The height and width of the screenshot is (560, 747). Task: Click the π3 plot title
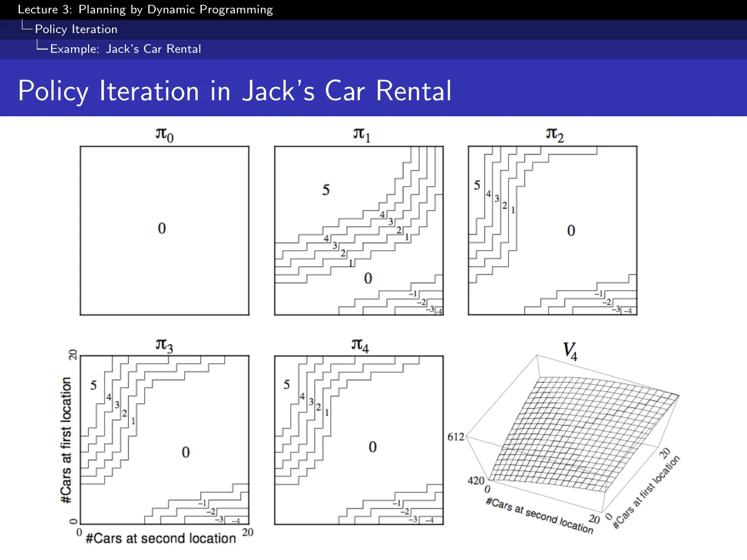click(164, 345)
